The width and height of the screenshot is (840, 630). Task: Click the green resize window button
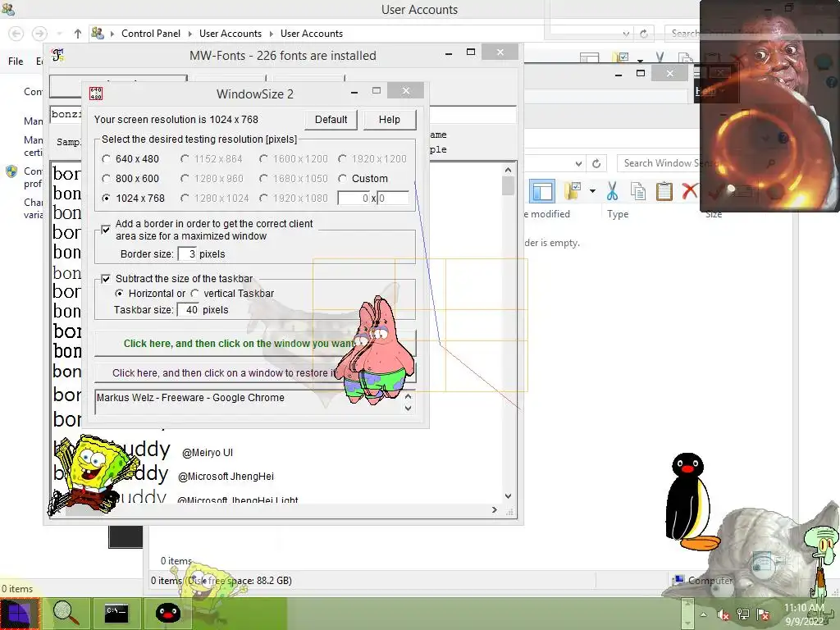click(x=255, y=344)
